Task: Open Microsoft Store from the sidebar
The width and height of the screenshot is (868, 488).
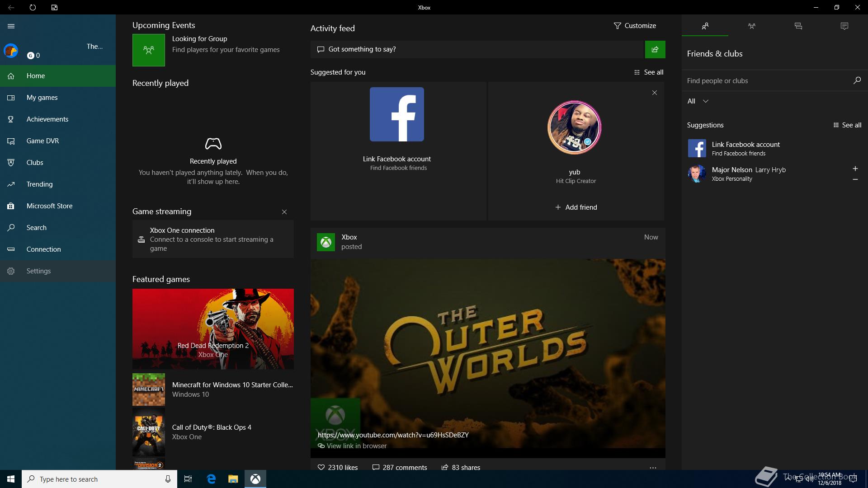Action: click(x=58, y=206)
